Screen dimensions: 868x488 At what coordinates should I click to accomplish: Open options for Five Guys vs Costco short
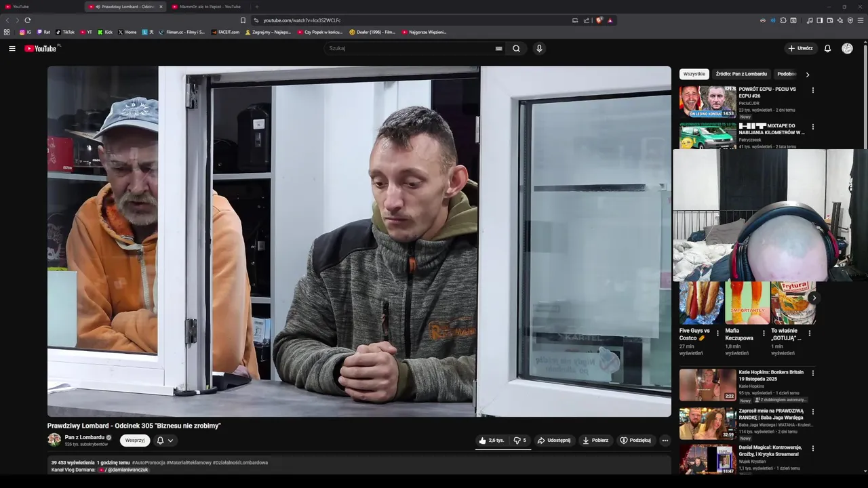717,333
